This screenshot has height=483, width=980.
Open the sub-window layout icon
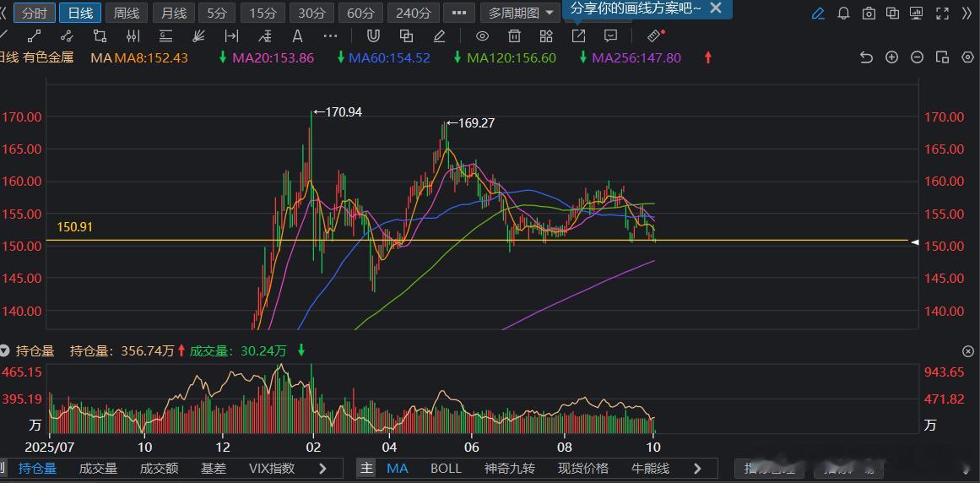tap(943, 57)
